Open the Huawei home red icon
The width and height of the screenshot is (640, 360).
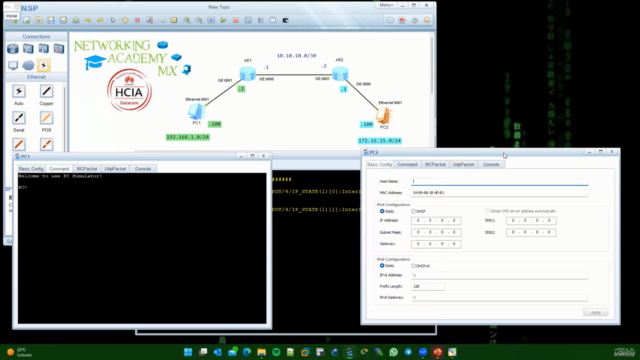click(x=402, y=20)
